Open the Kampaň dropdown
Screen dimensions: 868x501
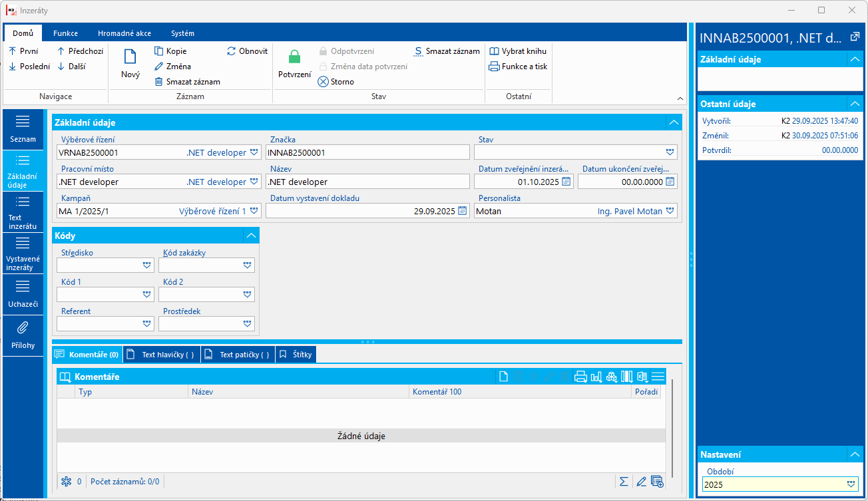[x=254, y=211]
